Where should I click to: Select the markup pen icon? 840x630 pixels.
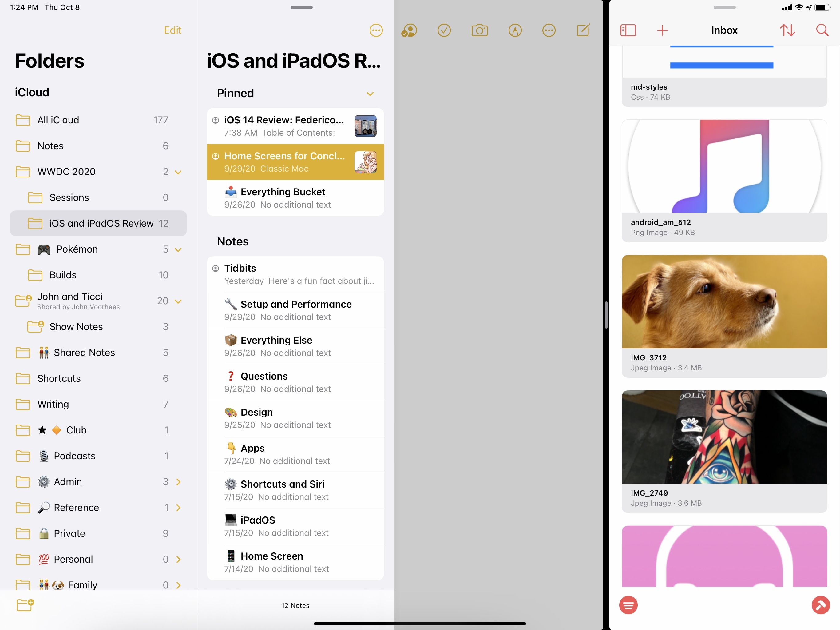pos(515,30)
